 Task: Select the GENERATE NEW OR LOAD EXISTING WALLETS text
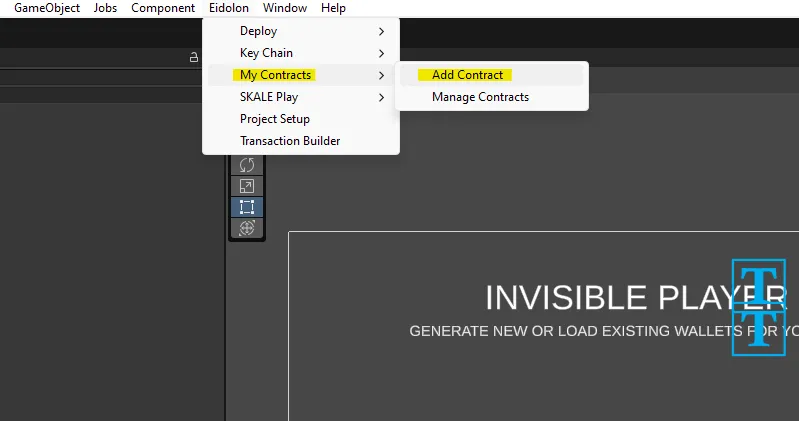tap(604, 331)
